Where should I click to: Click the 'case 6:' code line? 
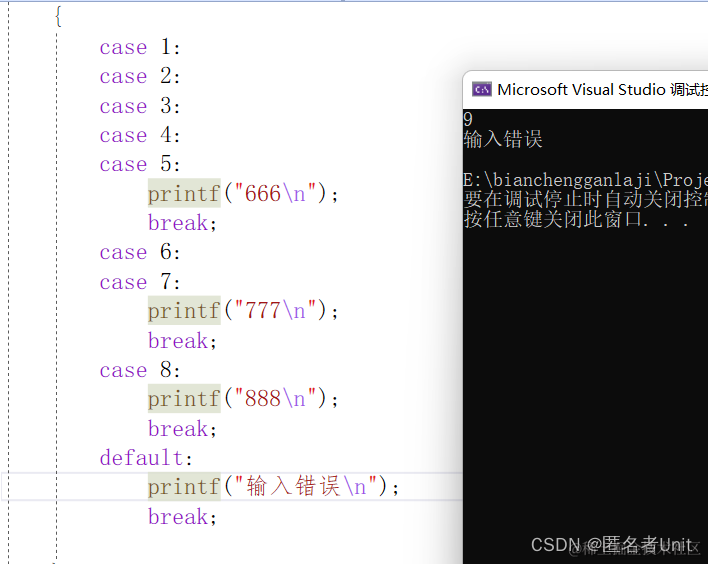pyautogui.click(x=140, y=252)
